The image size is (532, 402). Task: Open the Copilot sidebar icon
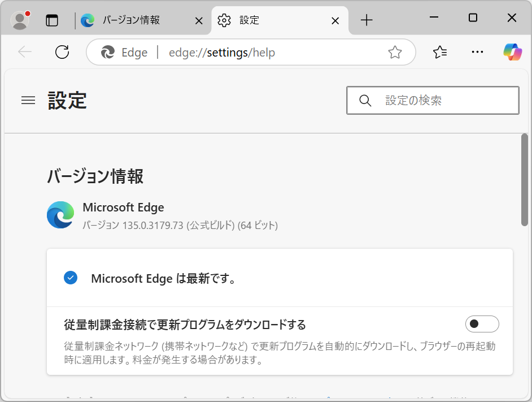tap(512, 52)
